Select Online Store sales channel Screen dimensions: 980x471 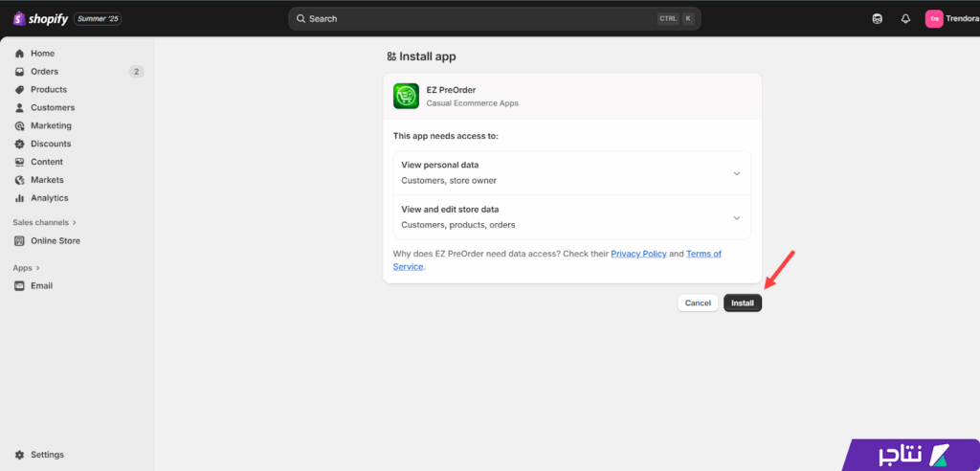55,241
